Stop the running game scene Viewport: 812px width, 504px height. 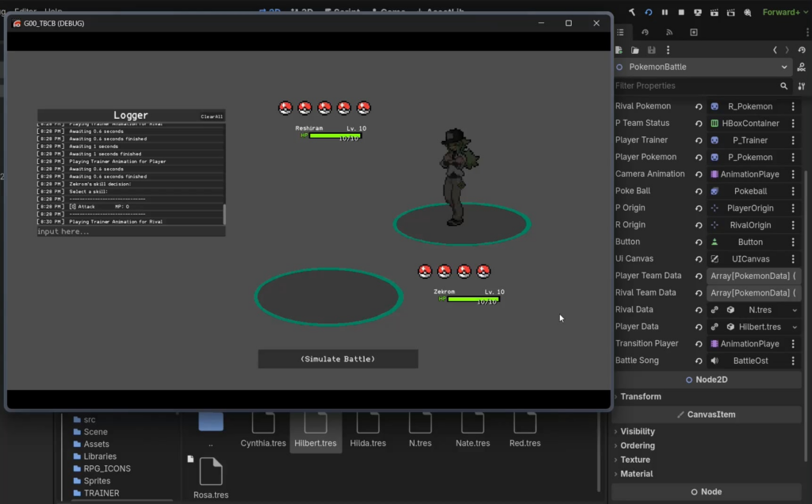[680, 12]
